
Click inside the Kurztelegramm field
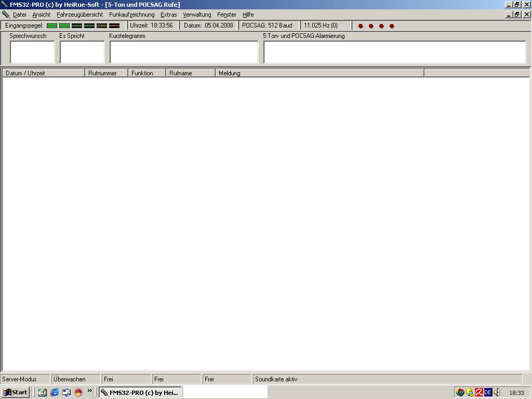tap(184, 52)
